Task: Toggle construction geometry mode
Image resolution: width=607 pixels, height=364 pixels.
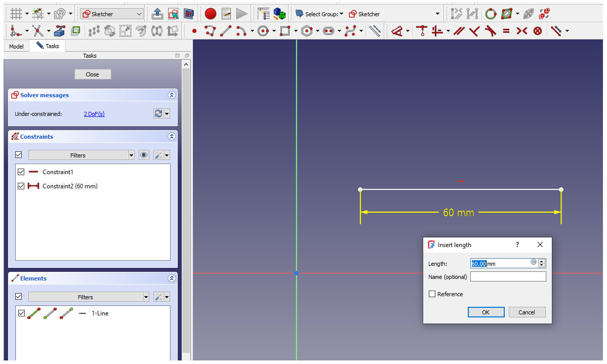Action: 375,31
